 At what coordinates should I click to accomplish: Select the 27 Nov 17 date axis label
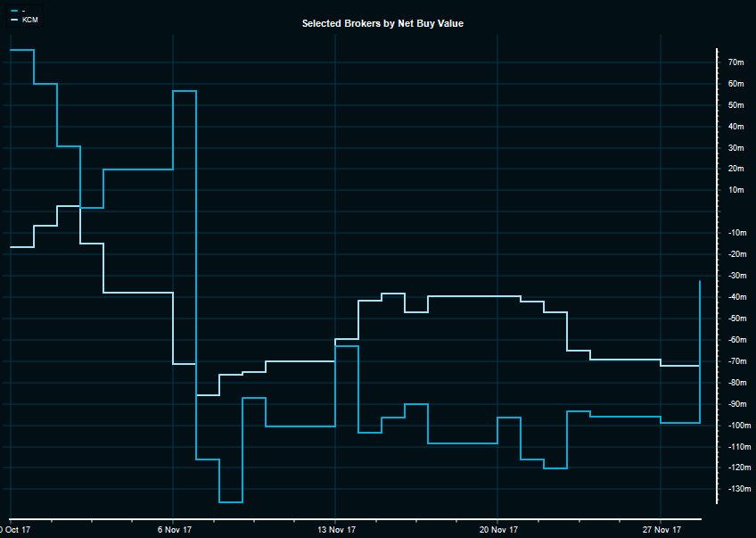[x=661, y=530]
